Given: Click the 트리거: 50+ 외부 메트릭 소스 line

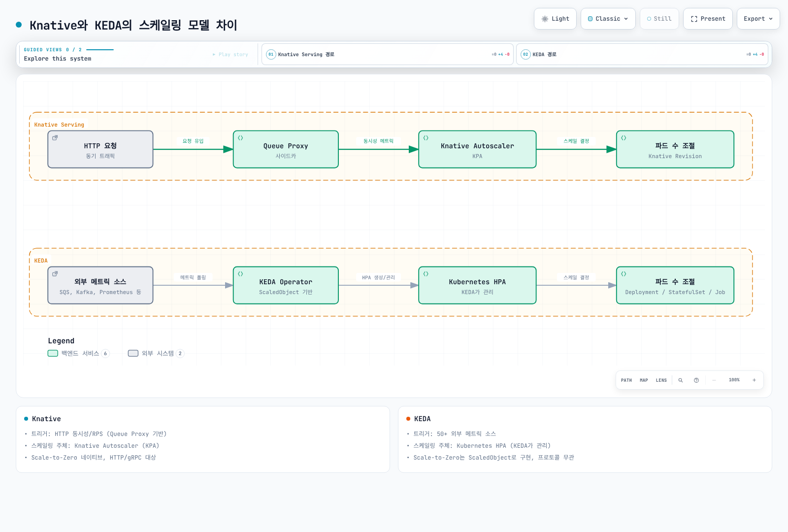Looking at the screenshot, I should click(x=455, y=434).
